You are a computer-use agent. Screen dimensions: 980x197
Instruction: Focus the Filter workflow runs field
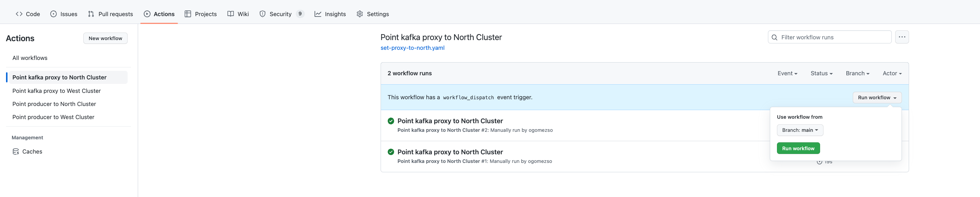(x=829, y=37)
